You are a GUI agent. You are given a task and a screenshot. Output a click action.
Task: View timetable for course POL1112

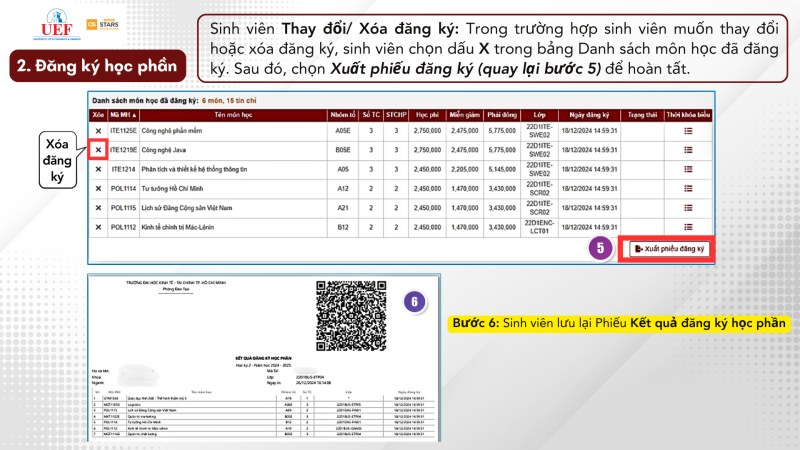point(688,228)
